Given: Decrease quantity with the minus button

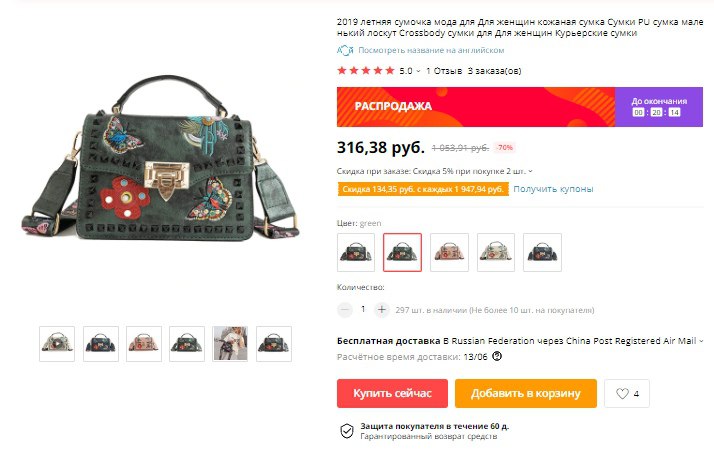Looking at the screenshot, I should pos(345,310).
